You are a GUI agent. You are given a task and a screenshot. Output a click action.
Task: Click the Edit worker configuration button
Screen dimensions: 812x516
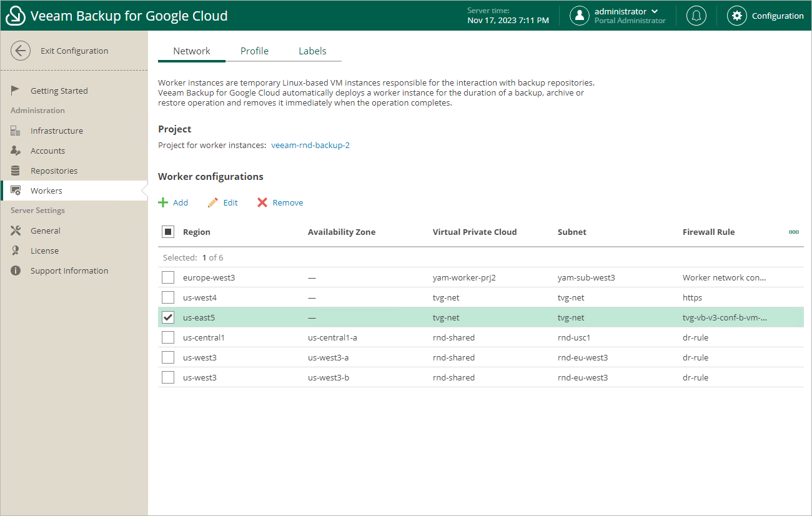[223, 202]
